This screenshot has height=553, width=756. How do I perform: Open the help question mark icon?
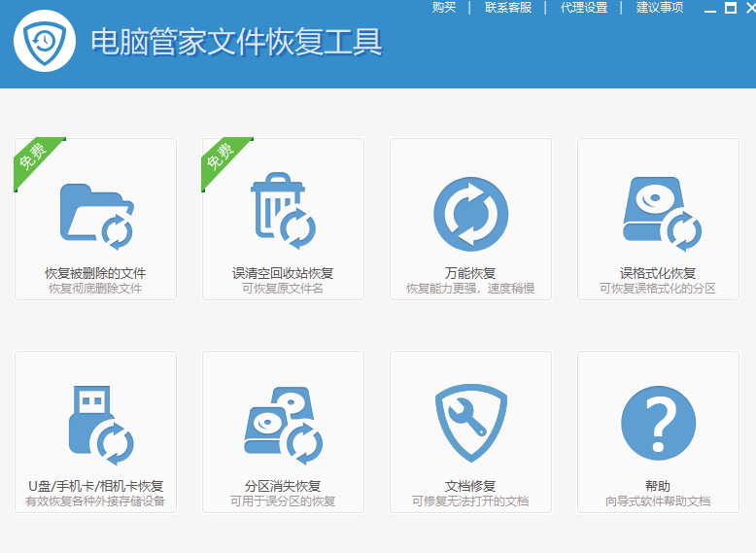[659, 425]
